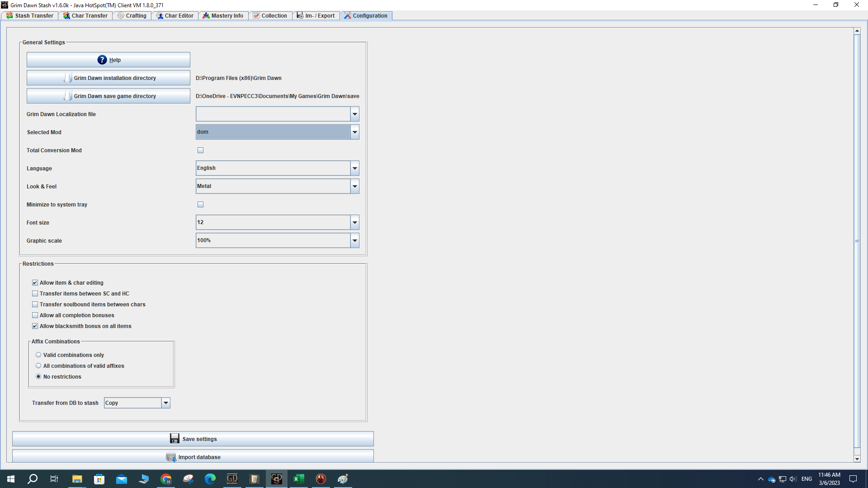Check Allow all completion bonuses

pos(35,315)
